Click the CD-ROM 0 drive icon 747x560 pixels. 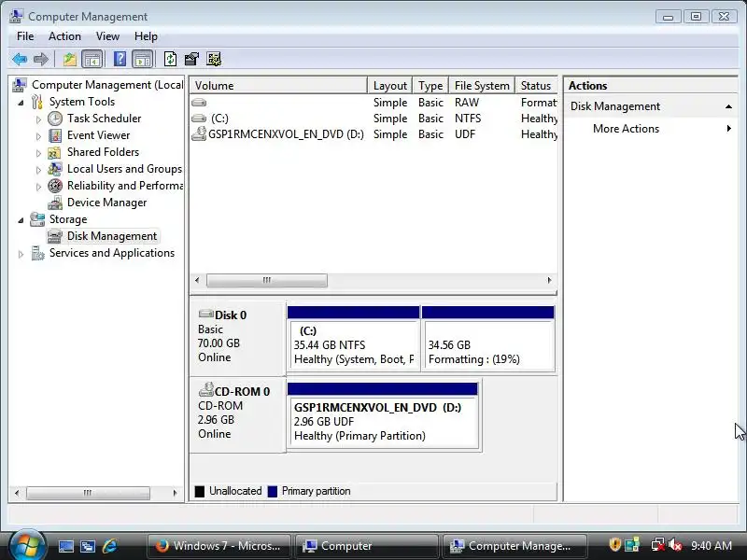point(205,390)
